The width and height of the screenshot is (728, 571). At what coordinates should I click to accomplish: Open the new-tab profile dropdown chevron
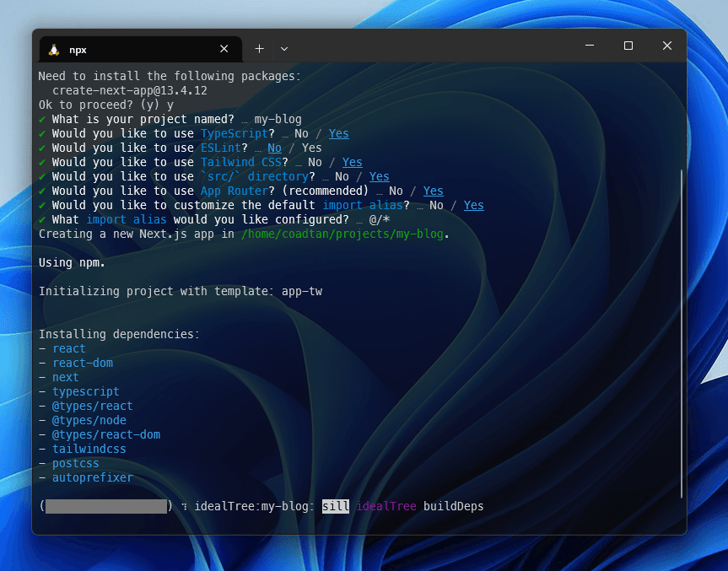coord(284,49)
